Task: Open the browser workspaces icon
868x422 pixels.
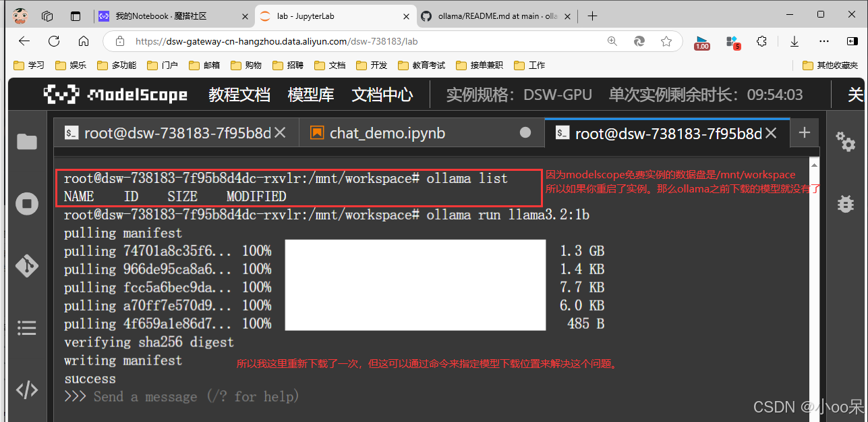Action: 47,16
